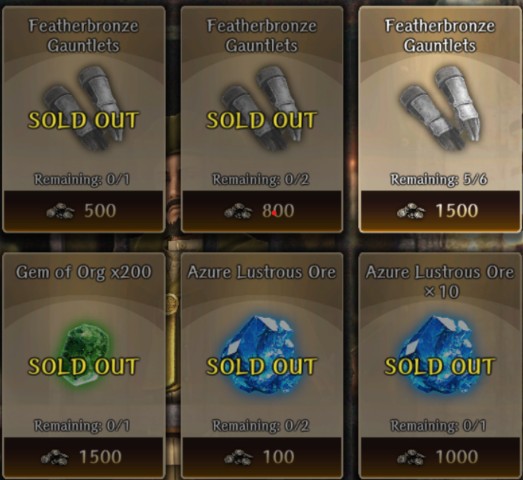Click the Azure Lustrous Ore ×10 title
The width and height of the screenshot is (523, 480).
440,282
